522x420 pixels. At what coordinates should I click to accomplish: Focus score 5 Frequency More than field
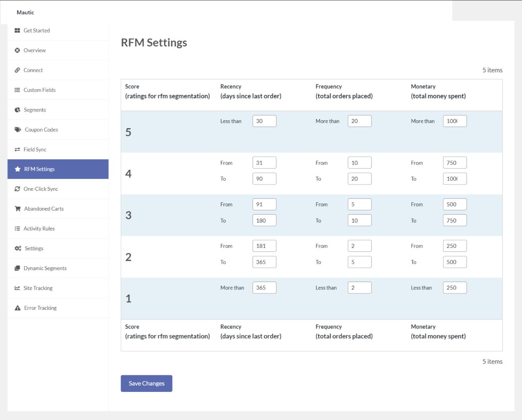(x=360, y=121)
